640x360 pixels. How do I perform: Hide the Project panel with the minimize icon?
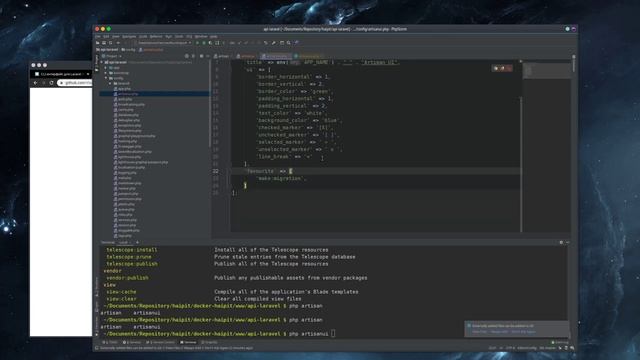coord(208,56)
